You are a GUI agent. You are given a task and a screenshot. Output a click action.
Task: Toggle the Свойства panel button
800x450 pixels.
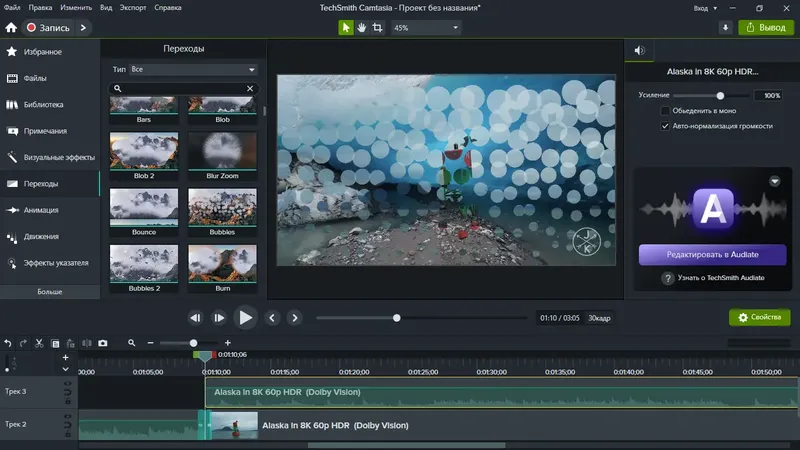click(760, 317)
